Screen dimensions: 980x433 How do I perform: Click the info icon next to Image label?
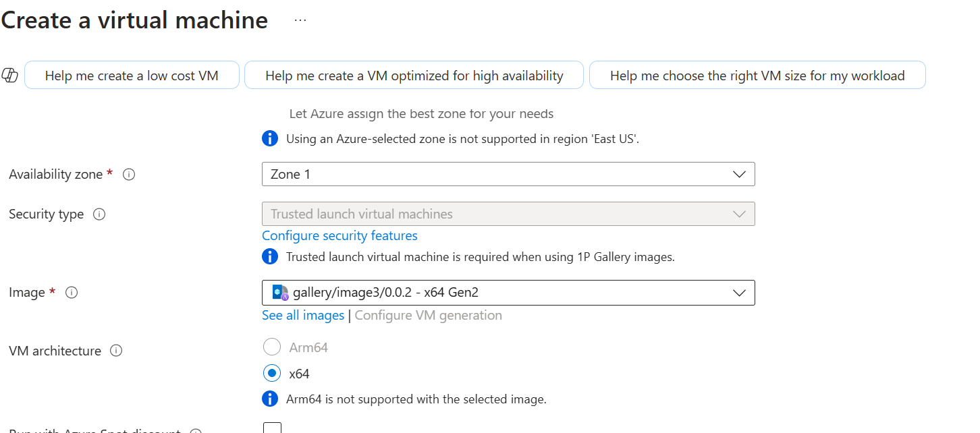(x=72, y=293)
